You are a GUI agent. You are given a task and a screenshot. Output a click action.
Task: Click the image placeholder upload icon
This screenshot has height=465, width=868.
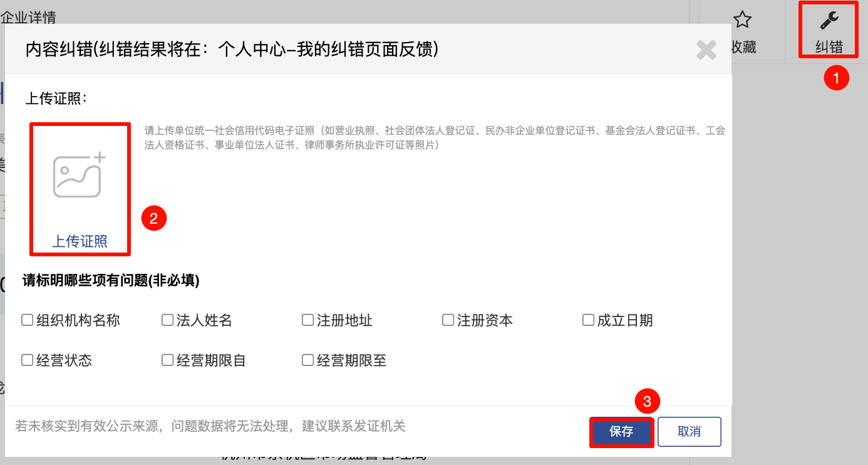(x=80, y=175)
